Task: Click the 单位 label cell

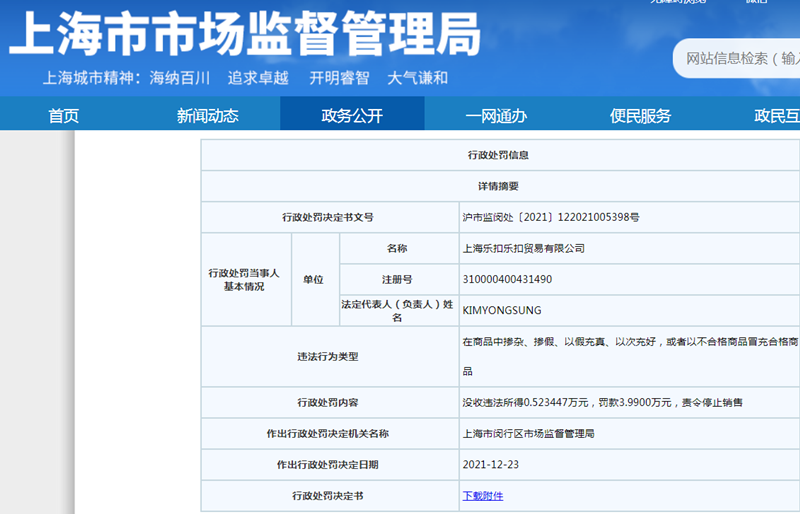Action: 315,280
